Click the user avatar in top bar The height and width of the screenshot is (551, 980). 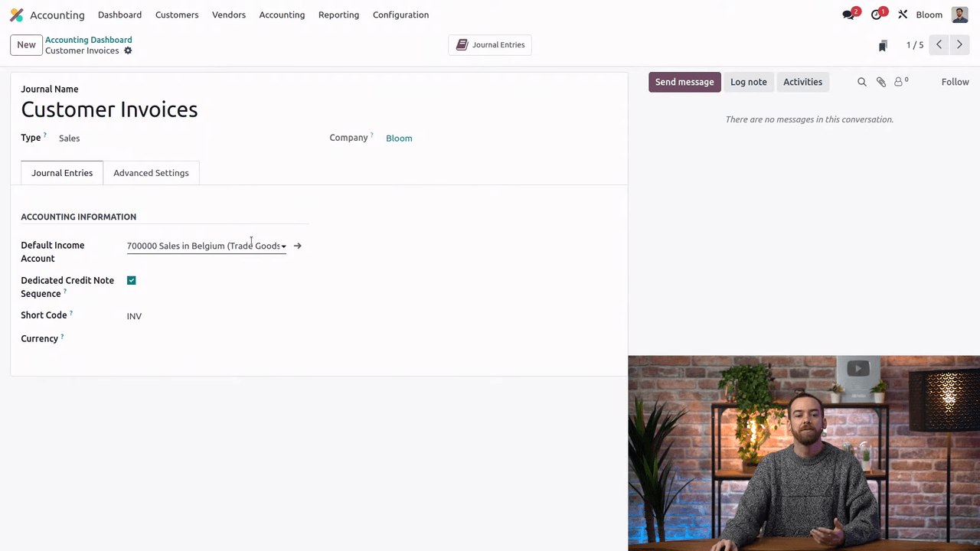[x=959, y=15]
